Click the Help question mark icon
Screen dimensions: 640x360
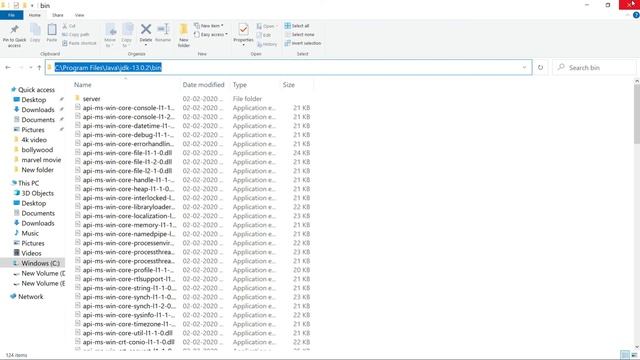[x=636, y=15]
